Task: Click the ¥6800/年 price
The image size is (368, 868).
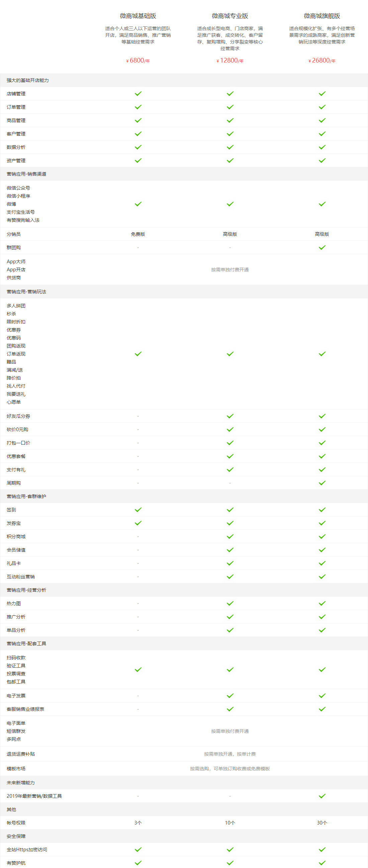Action: click(138, 60)
